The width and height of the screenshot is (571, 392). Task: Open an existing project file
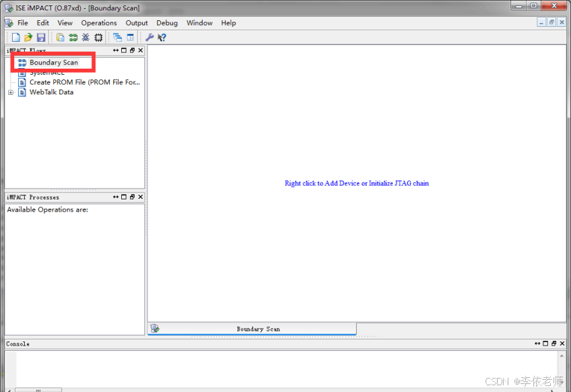[28, 37]
